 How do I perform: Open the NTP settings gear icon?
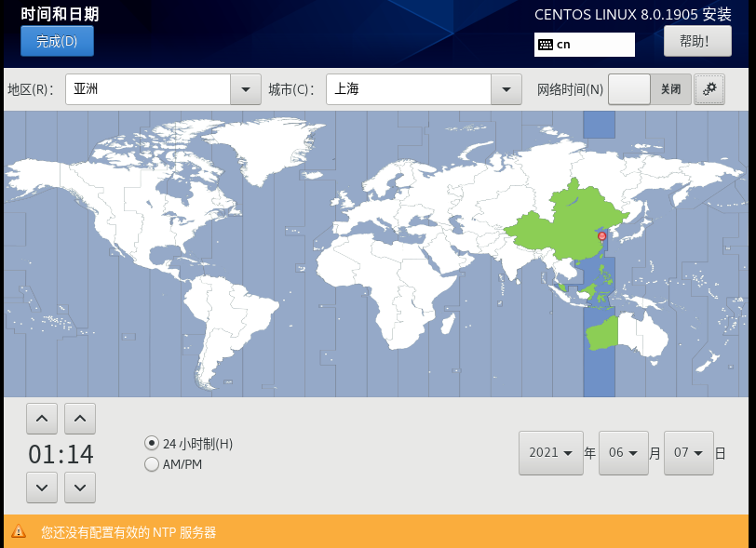709,89
